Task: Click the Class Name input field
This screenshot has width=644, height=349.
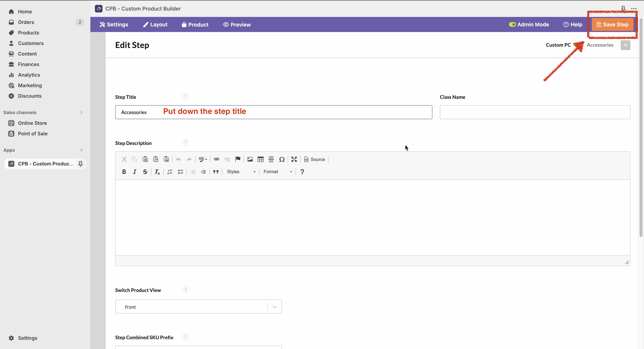Action: 535,112
